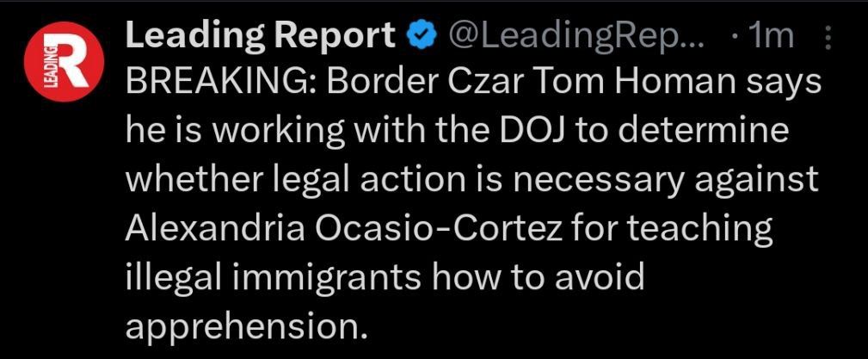Click the word teaching in the post
The width and height of the screenshot is (868, 359).
pyautogui.click(x=699, y=231)
